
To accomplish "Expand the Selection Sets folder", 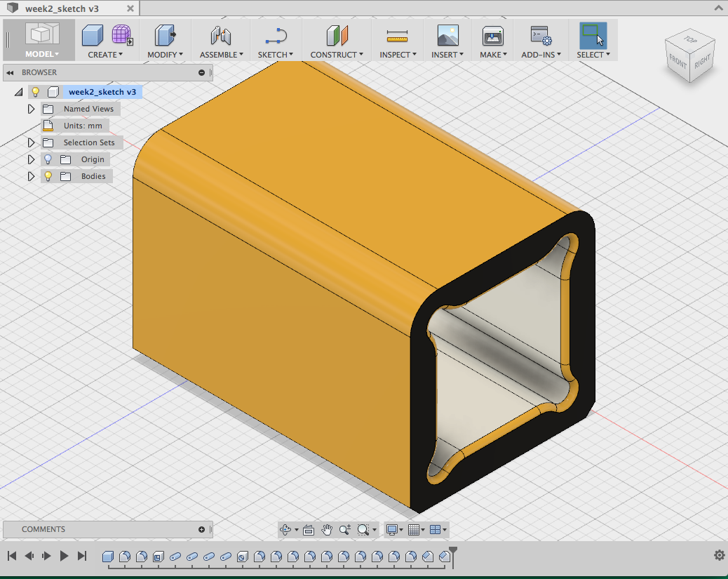I will click(x=31, y=142).
